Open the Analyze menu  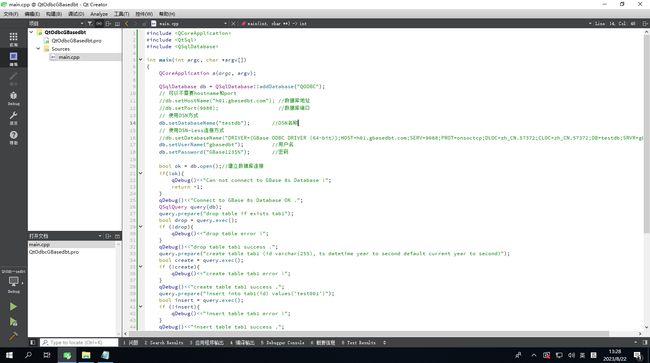(x=99, y=14)
